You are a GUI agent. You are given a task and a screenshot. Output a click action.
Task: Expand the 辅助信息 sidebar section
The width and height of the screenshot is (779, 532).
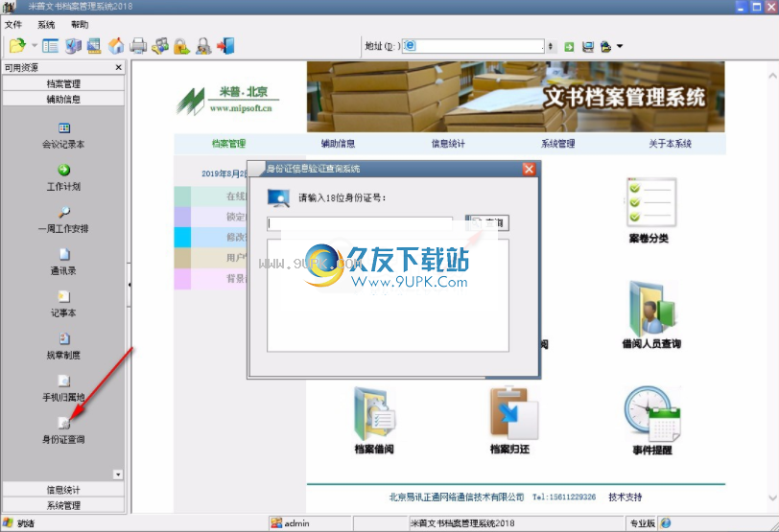63,99
